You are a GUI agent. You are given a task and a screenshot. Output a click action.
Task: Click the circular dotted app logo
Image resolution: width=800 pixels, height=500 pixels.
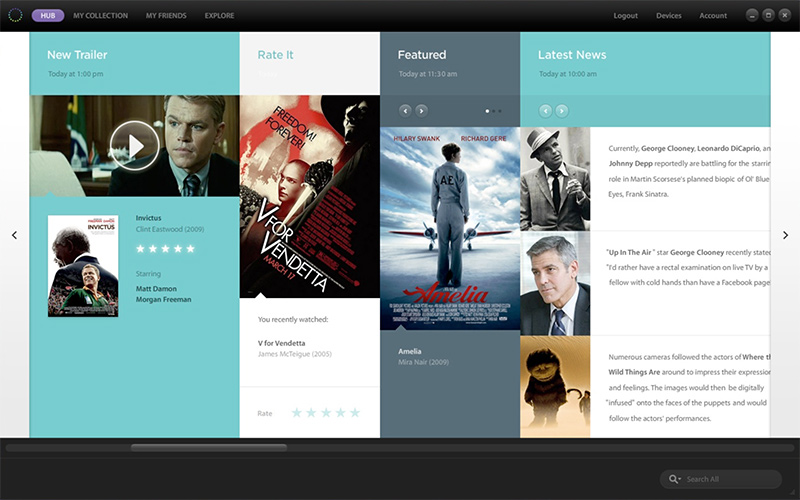click(15, 15)
